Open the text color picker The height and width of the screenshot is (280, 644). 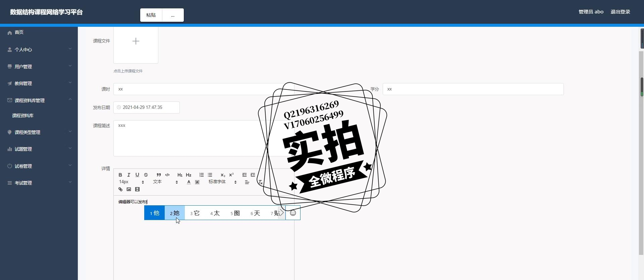pos(189,182)
